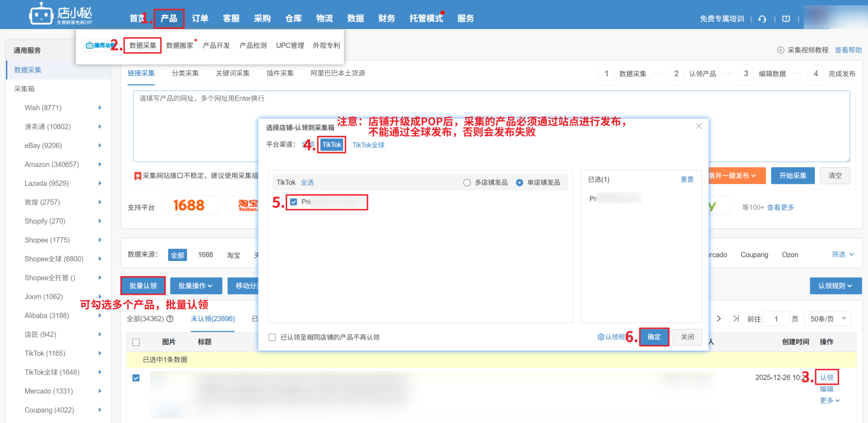Open the book help manual icon
The image size is (868, 423).
[x=786, y=19]
